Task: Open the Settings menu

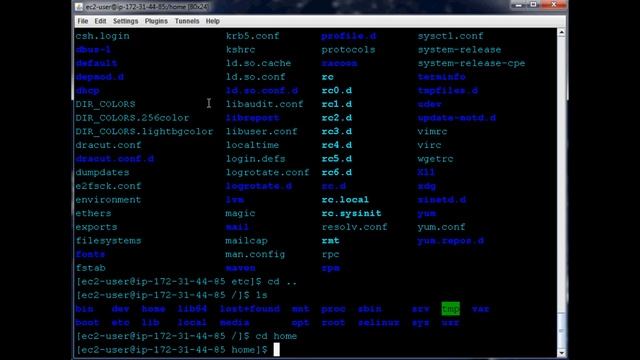Action: tap(125, 21)
